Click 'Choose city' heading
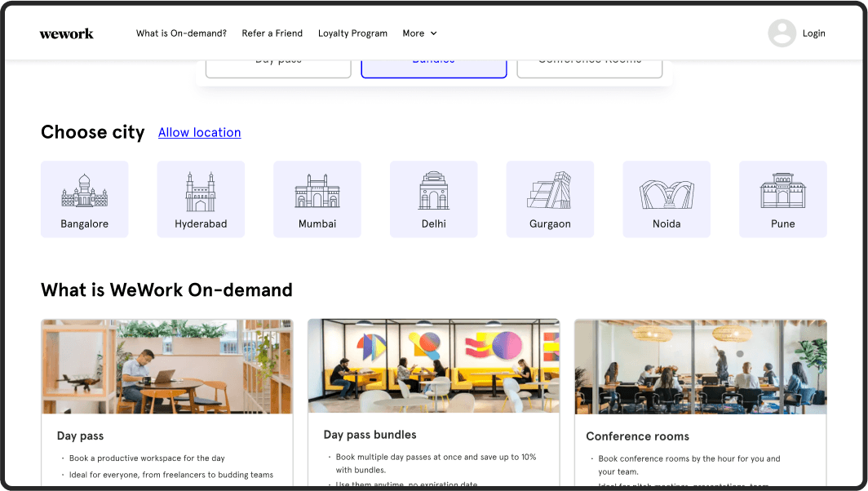Image resolution: width=868 pixels, height=491 pixels. coord(92,132)
